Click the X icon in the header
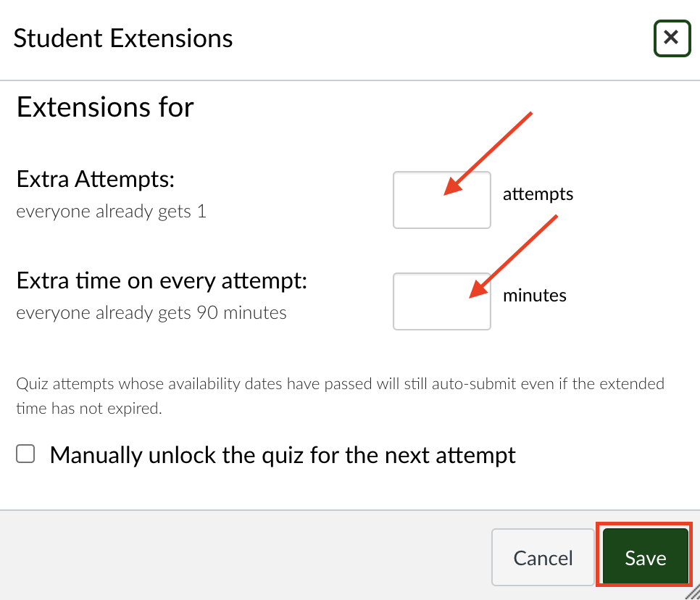The image size is (700, 600). coord(672,37)
